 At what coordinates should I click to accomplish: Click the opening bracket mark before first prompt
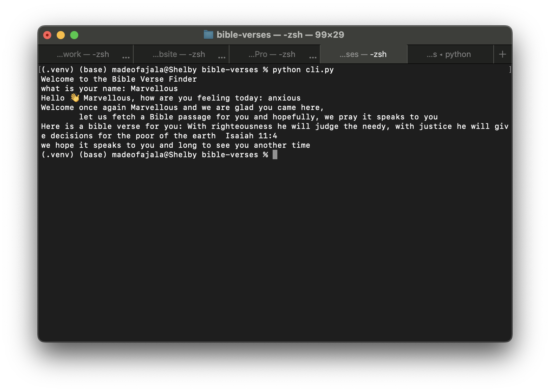(40, 69)
